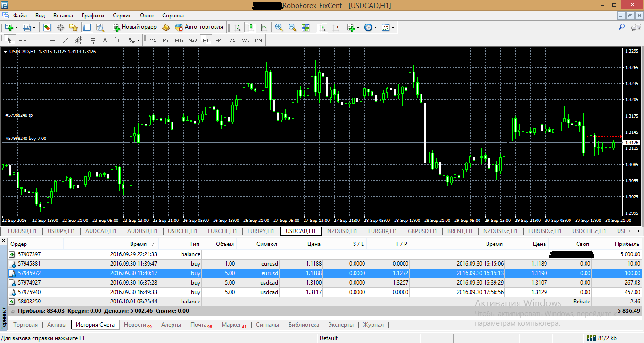Open the Сервис menu
Viewport: 644px width, 343px height.
[122, 16]
